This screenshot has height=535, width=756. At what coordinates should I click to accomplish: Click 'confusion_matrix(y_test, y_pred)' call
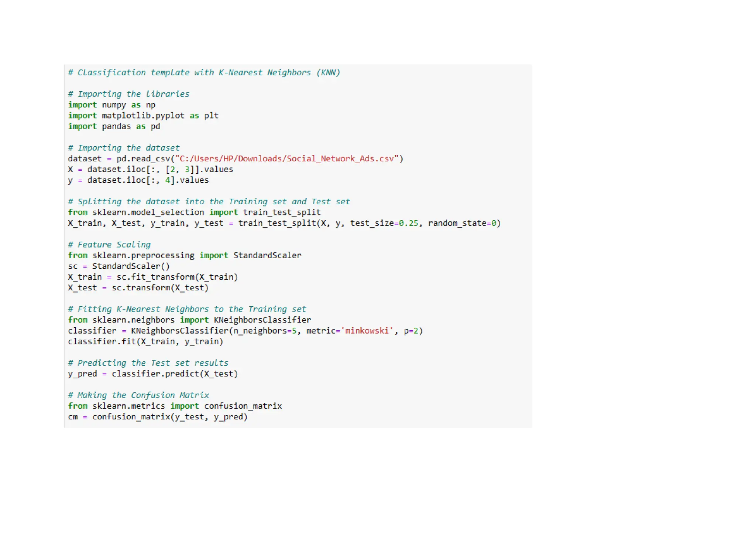pos(169,417)
